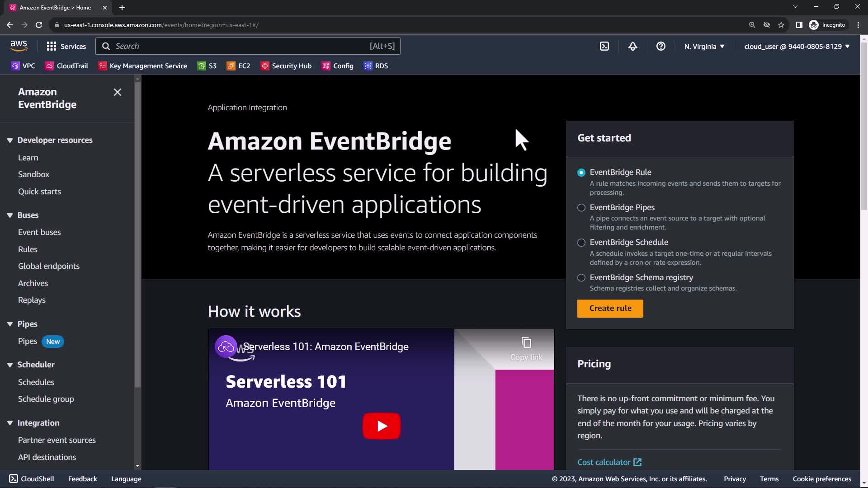This screenshot has width=868, height=488.
Task: Open S3 bookmark shortcut icon
Action: click(202, 66)
